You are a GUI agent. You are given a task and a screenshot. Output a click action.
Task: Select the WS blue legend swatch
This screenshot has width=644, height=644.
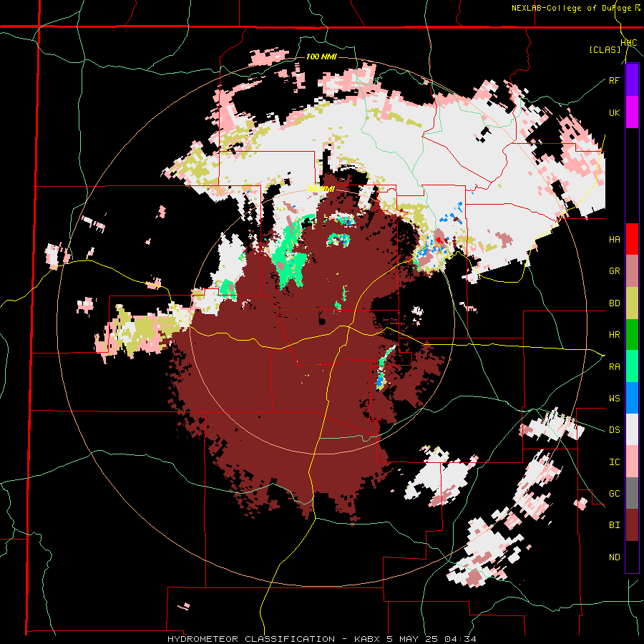pos(632,398)
